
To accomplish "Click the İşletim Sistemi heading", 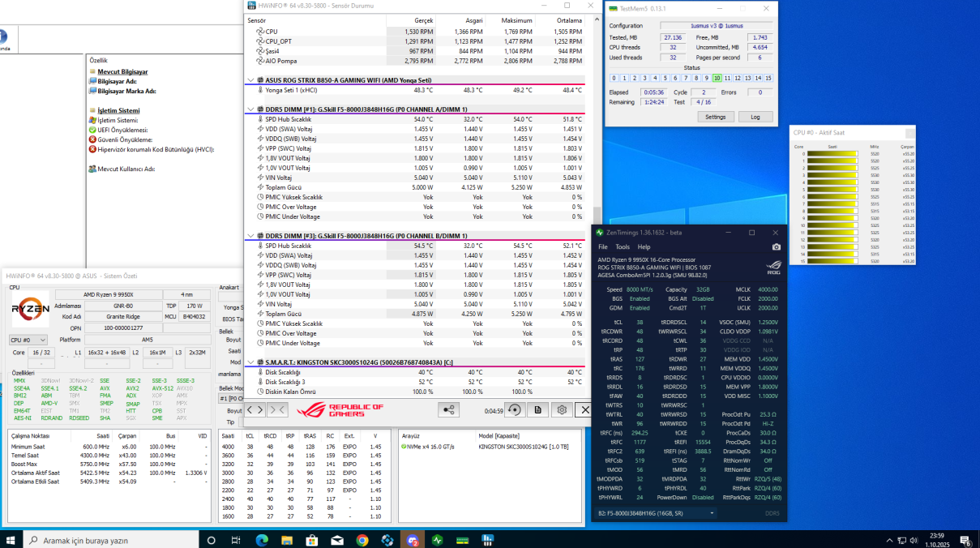I will tap(118, 110).
